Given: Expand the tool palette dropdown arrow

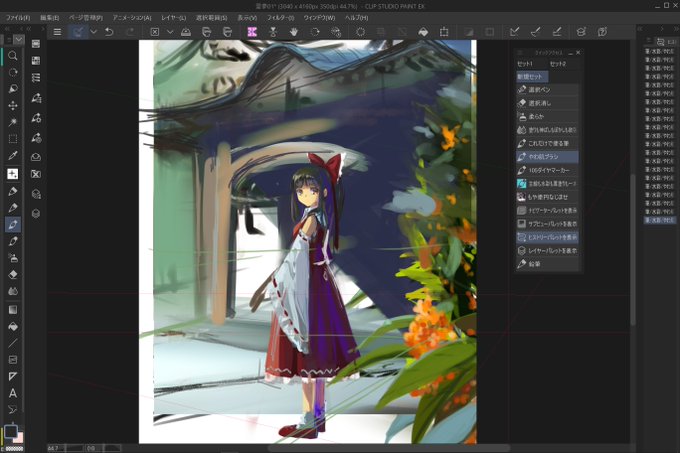Looking at the screenshot, I should [x=19, y=39].
